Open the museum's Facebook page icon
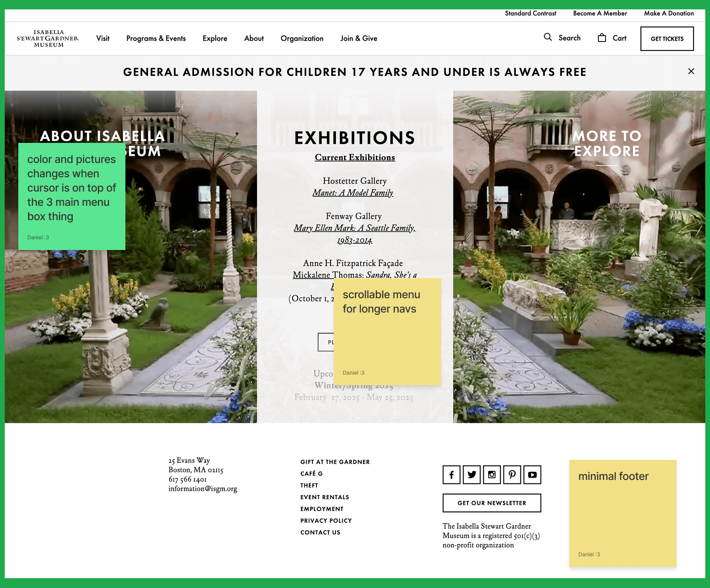The width and height of the screenshot is (710, 588). click(452, 475)
